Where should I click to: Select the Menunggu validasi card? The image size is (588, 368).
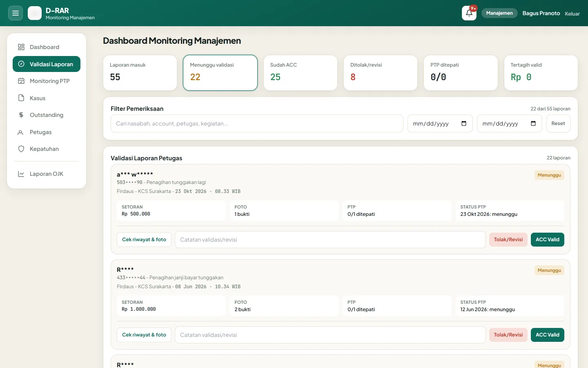click(x=220, y=73)
